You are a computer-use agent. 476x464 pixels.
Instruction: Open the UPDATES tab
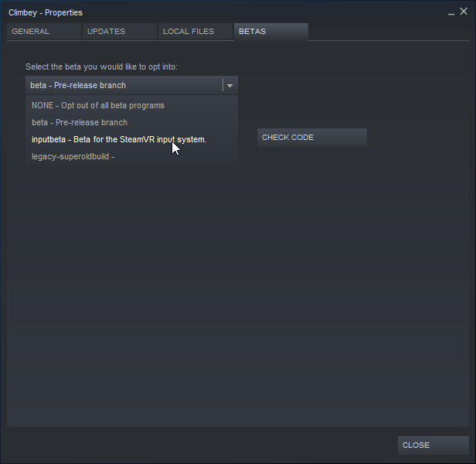(x=120, y=31)
